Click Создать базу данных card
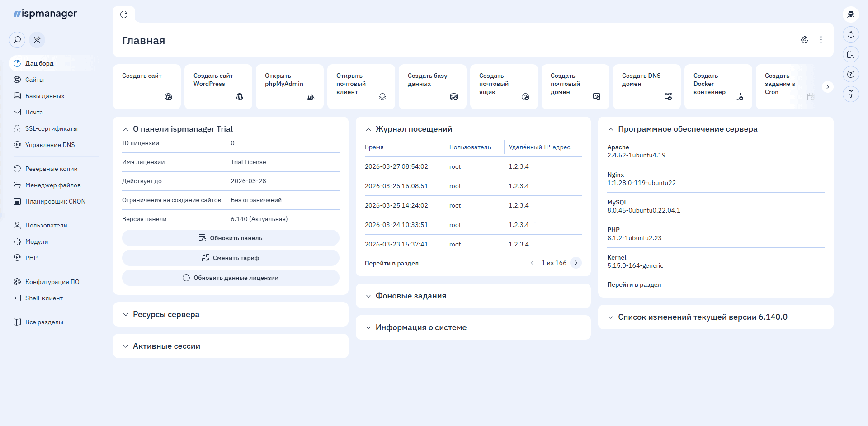This screenshot has width=868, height=426. 433,87
